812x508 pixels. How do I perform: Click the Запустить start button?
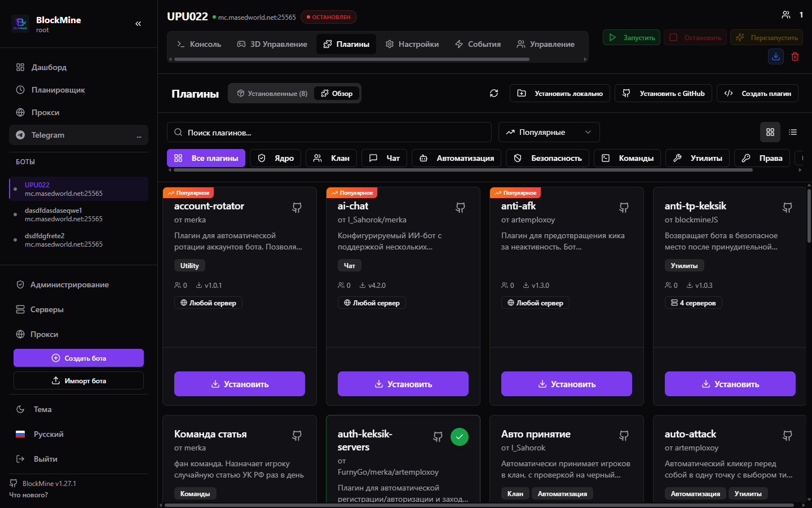click(632, 37)
